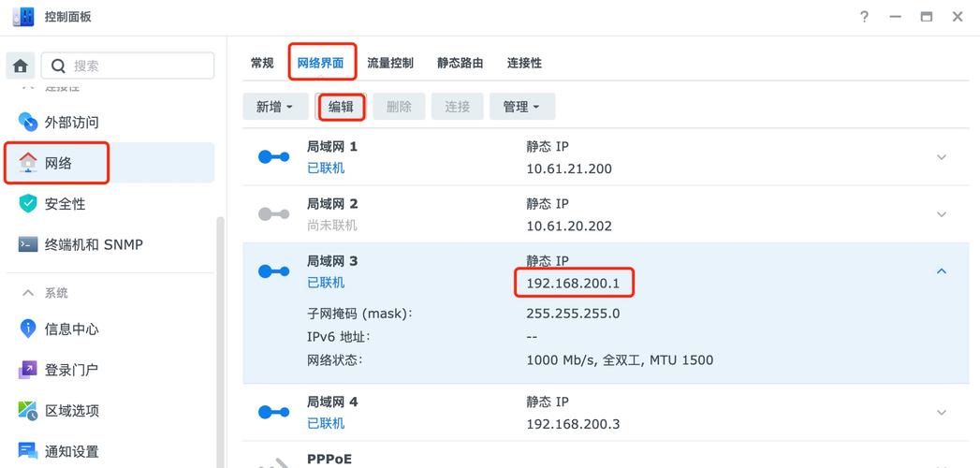Click the 删除 button

click(399, 107)
